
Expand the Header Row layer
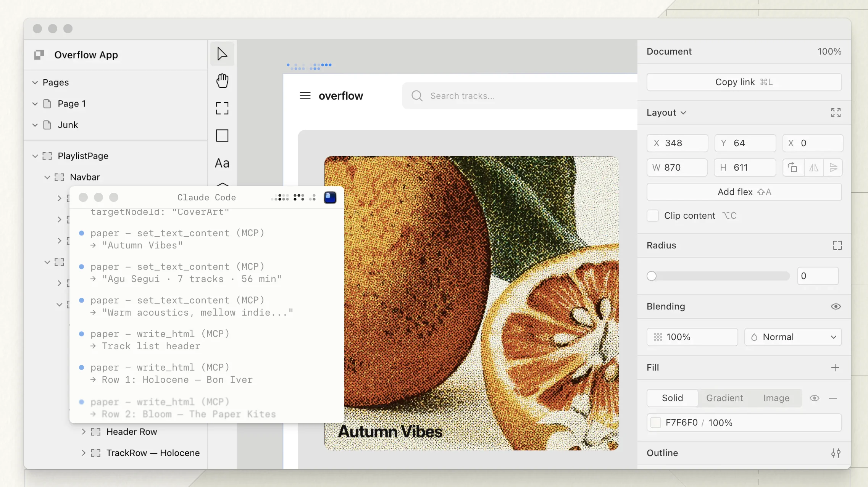pyautogui.click(x=84, y=432)
